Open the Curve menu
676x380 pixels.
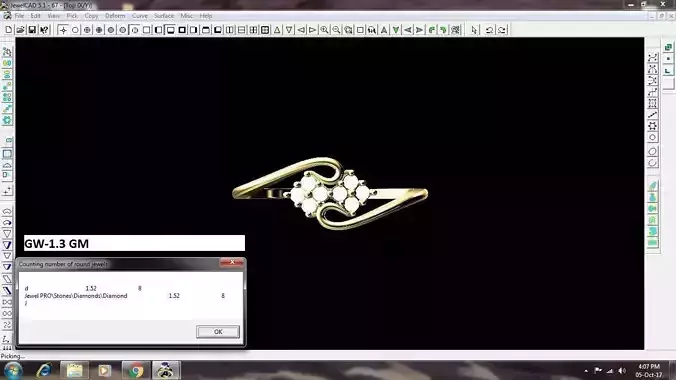click(140, 16)
